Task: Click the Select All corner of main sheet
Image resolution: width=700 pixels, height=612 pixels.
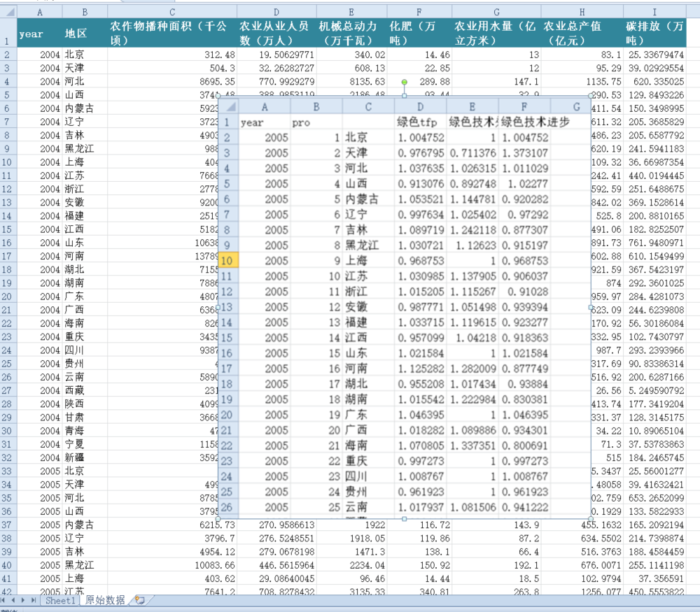Action: tap(8, 12)
